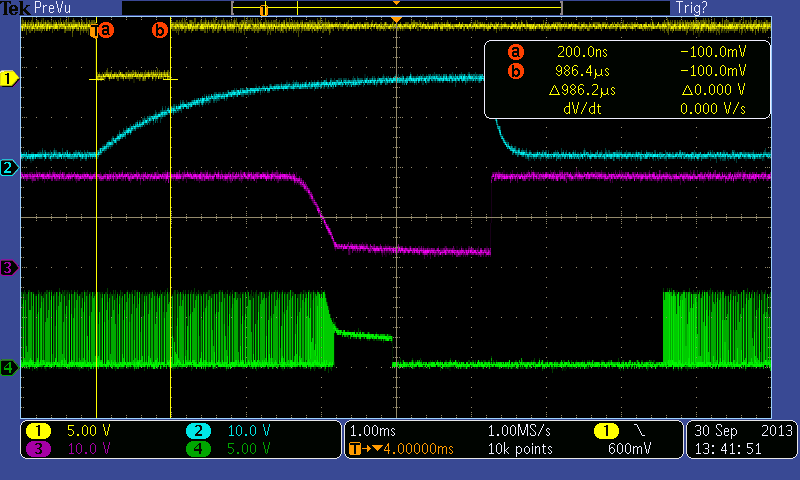Click the dV/dt label in readout
The image size is (800, 480).
click(582, 109)
